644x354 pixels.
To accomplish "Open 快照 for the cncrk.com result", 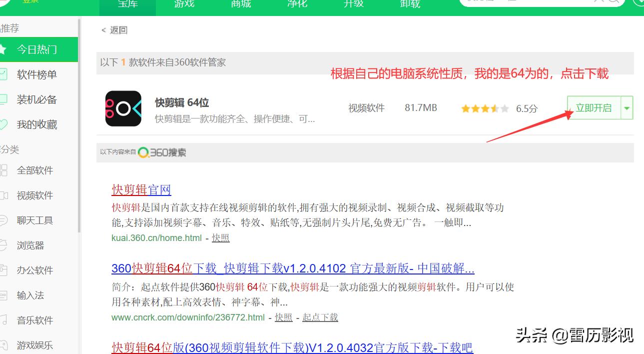I will (284, 317).
